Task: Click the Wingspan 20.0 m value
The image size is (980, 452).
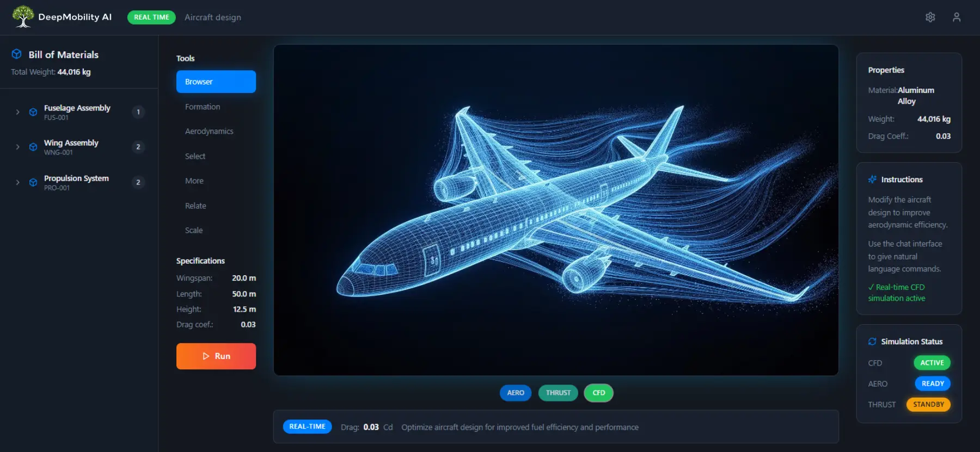Action: [244, 278]
